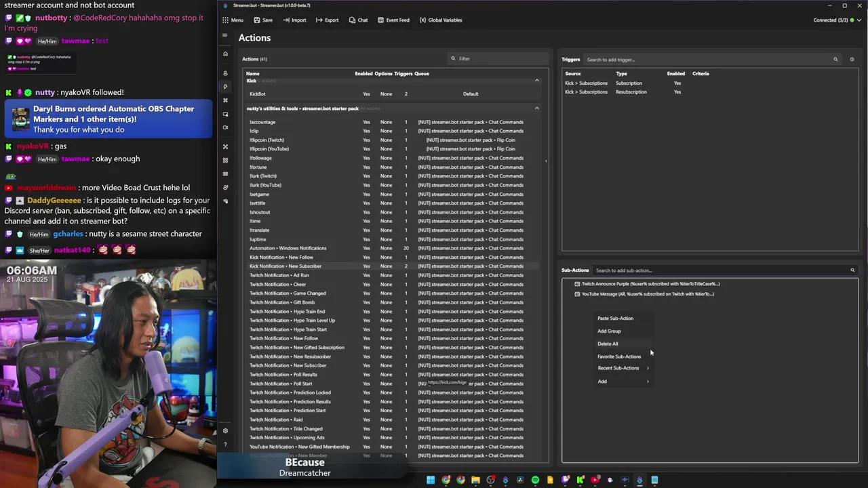Open Spotify from the taskbar
Screen dimensions: 868x488
pyautogui.click(x=535, y=480)
